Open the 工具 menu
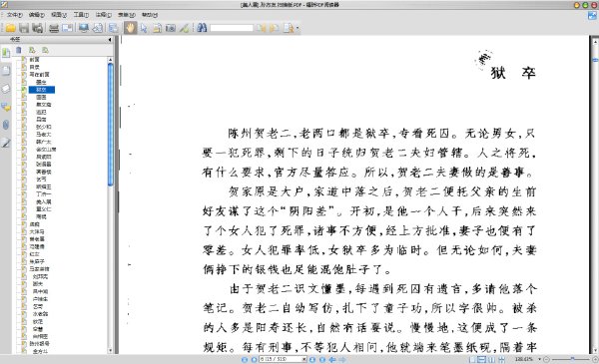 (x=81, y=15)
